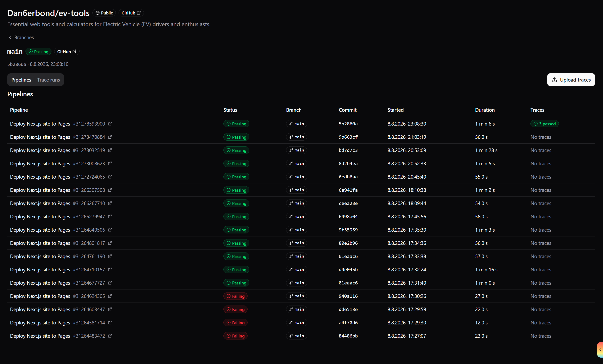Viewport: 603px width, 364px height.
Task: Open external link icon for pipeline #31264801817
Action: click(110, 243)
